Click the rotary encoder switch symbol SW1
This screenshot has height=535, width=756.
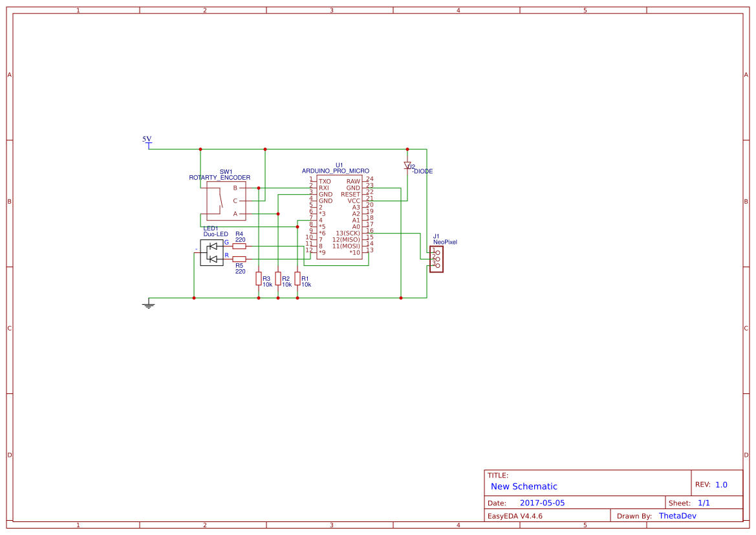[226, 201]
